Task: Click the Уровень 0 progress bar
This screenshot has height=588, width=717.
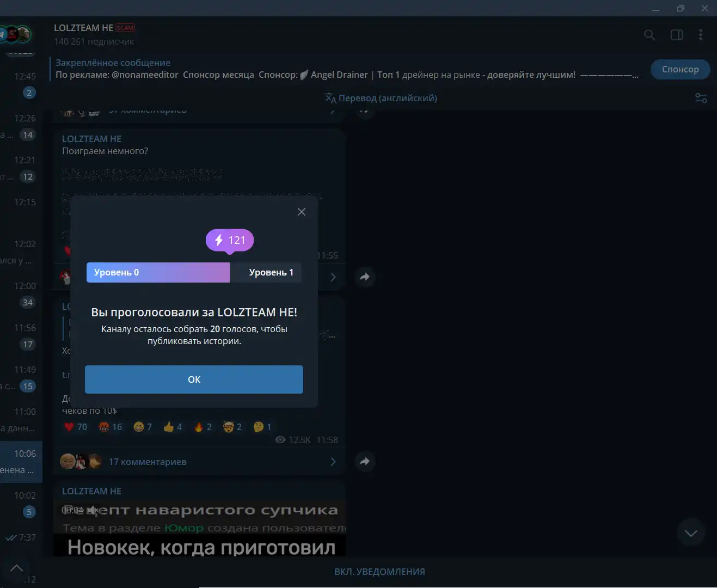Action: point(158,272)
